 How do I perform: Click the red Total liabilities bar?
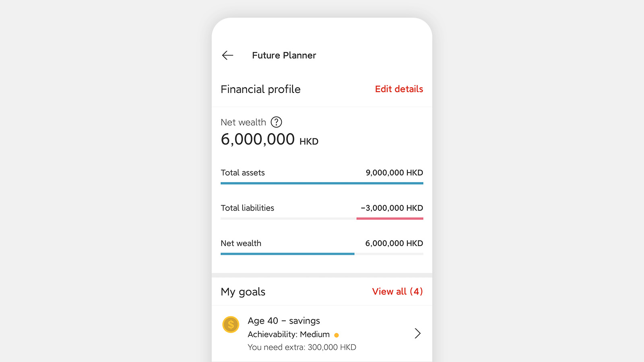click(x=390, y=218)
